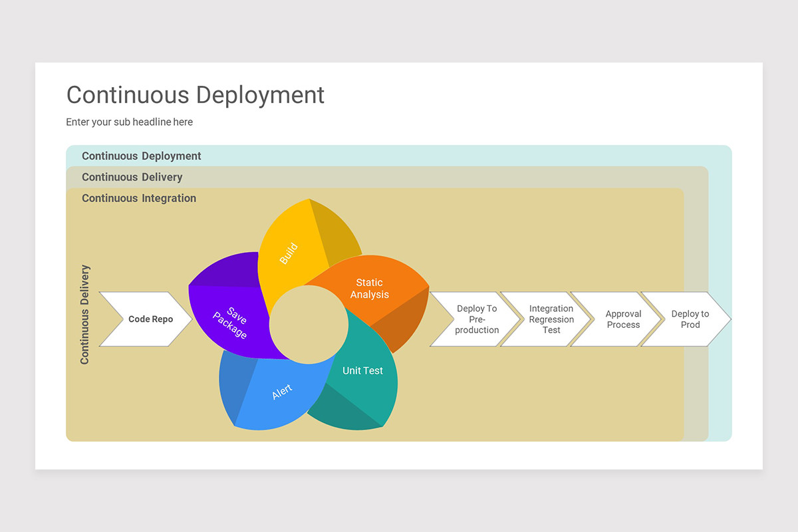Select the vertical Continuous Delivery label
This screenshot has height=532, width=798.
85,316
